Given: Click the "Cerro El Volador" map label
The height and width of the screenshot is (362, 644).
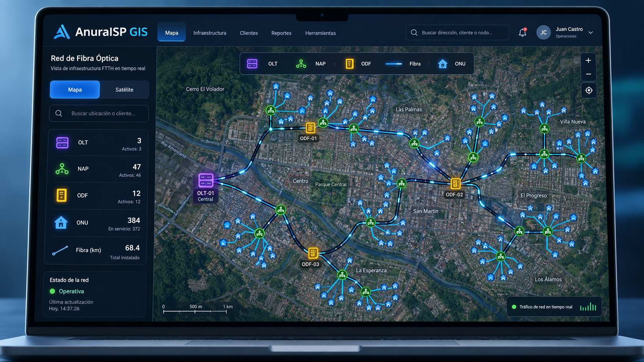Looking at the screenshot, I should click(x=205, y=89).
